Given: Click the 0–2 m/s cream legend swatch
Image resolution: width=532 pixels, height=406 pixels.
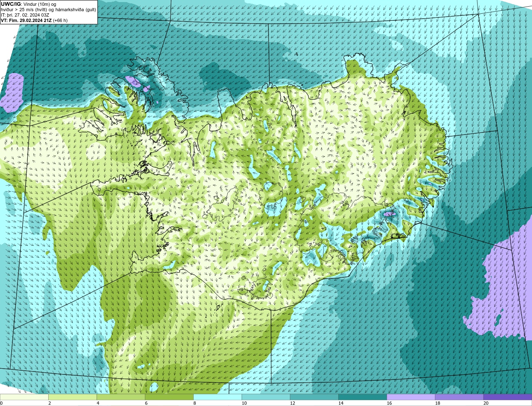Looking at the screenshot, I should point(24,397).
